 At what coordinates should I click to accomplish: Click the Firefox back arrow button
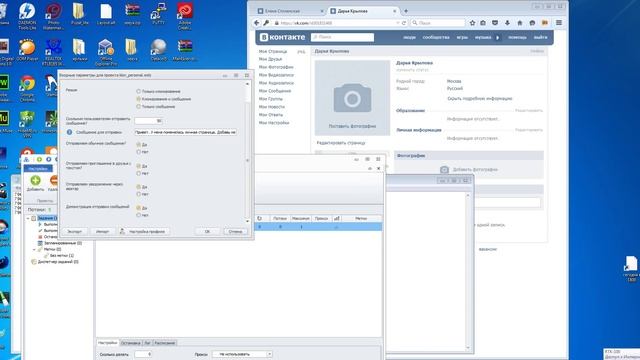[256, 23]
